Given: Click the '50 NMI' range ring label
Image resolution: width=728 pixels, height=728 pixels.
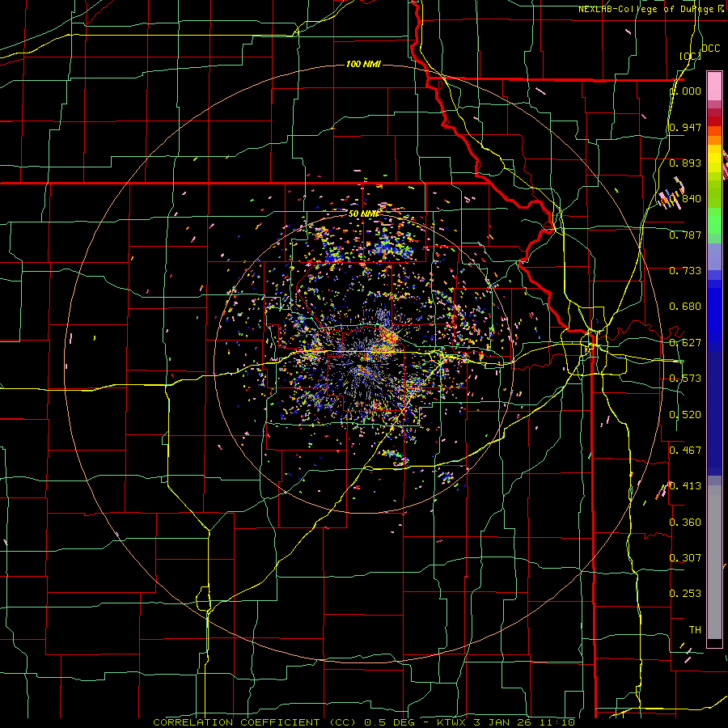Looking at the screenshot, I should [x=363, y=214].
